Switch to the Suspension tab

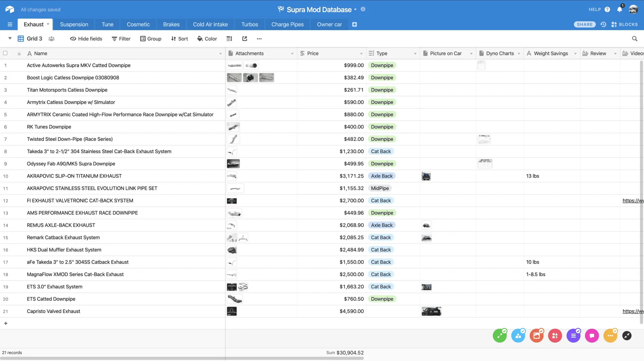pyautogui.click(x=74, y=24)
